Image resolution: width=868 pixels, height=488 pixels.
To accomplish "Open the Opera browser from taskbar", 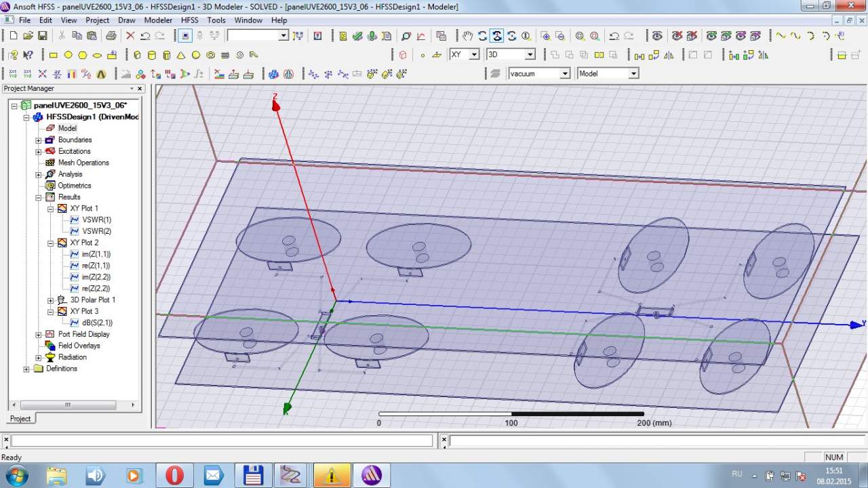I will pos(174,475).
